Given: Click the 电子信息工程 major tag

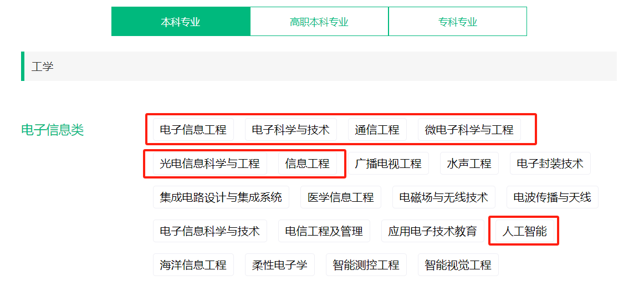Looking at the screenshot, I should pyautogui.click(x=193, y=130).
